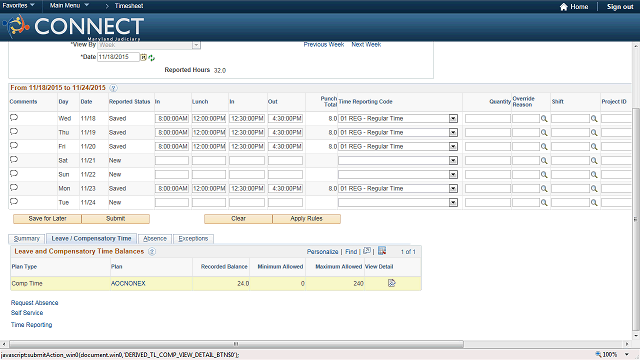The width and height of the screenshot is (640, 360).
Task: Go to Next Week
Action: click(x=366, y=44)
